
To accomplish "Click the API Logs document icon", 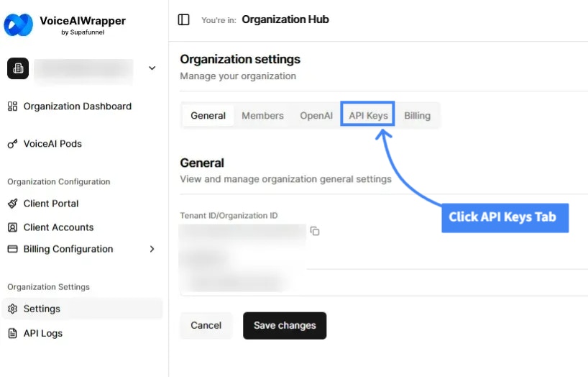I will (12, 333).
